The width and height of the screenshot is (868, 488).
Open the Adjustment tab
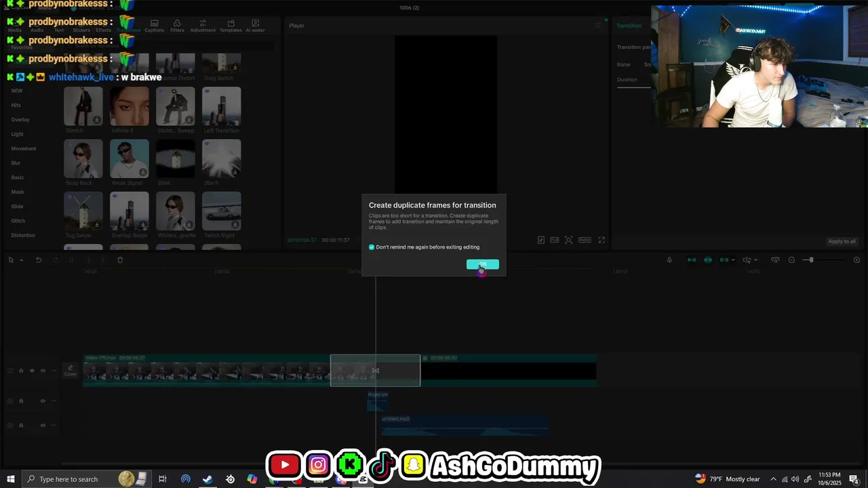[x=203, y=26]
